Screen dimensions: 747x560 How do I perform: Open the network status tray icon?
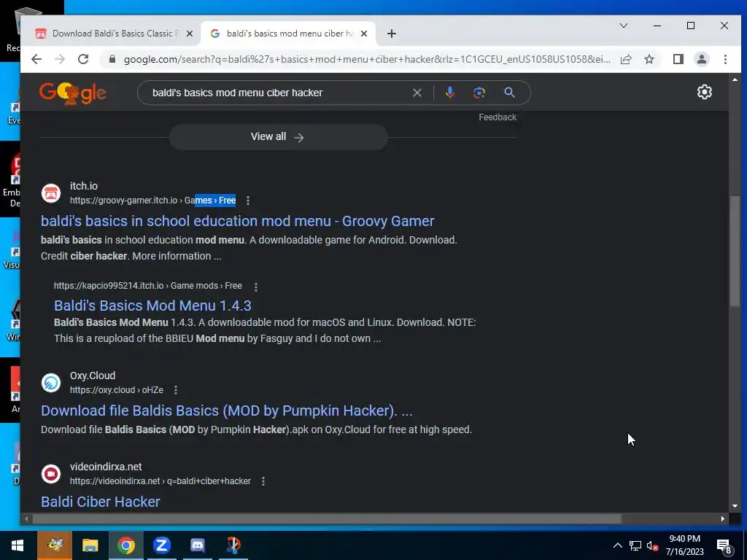[x=635, y=545]
